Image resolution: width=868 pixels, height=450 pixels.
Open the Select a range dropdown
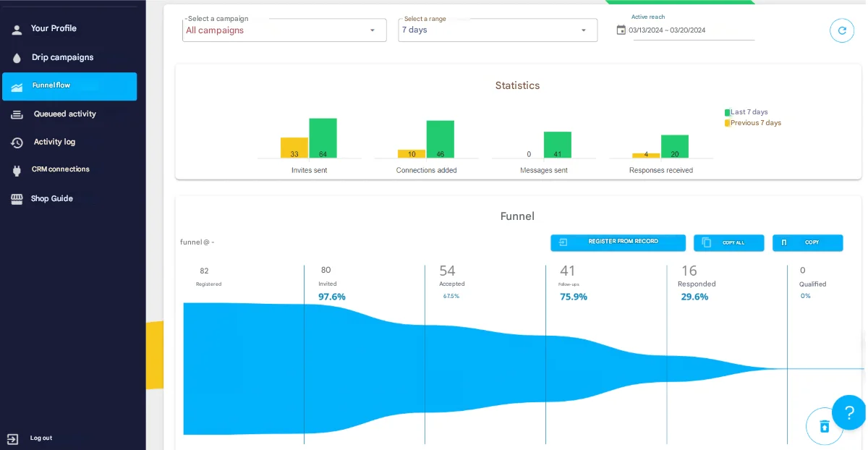point(498,30)
